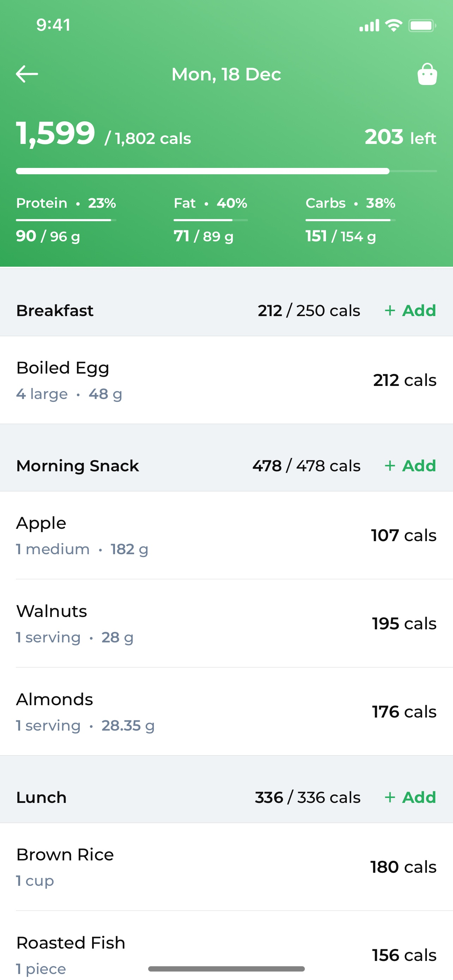
Task: Open the Roasted Fish entry
Action: (x=226, y=946)
